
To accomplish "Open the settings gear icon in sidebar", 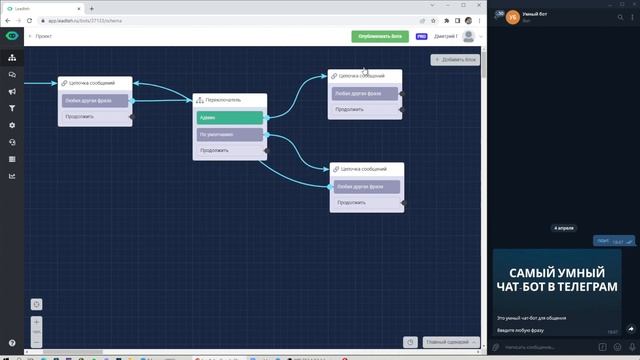I will tap(12, 125).
